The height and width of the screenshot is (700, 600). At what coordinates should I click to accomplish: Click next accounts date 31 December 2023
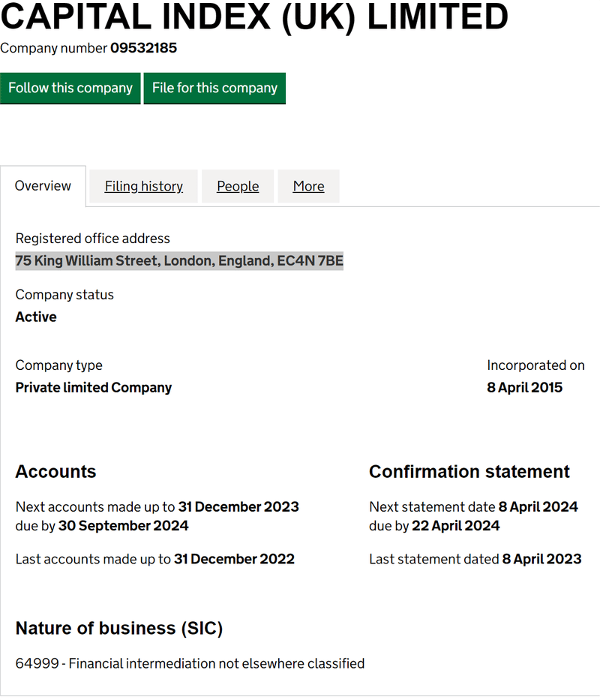click(238, 507)
